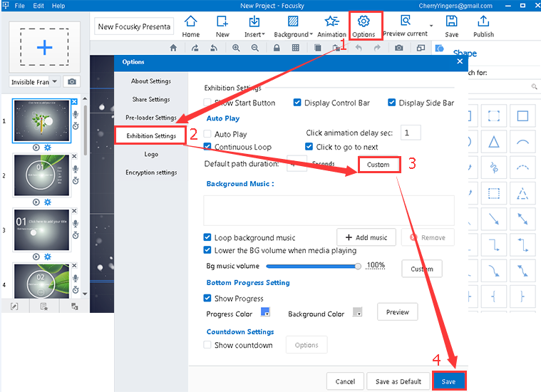Open the File menu
The height and width of the screenshot is (392, 541).
[20, 6]
